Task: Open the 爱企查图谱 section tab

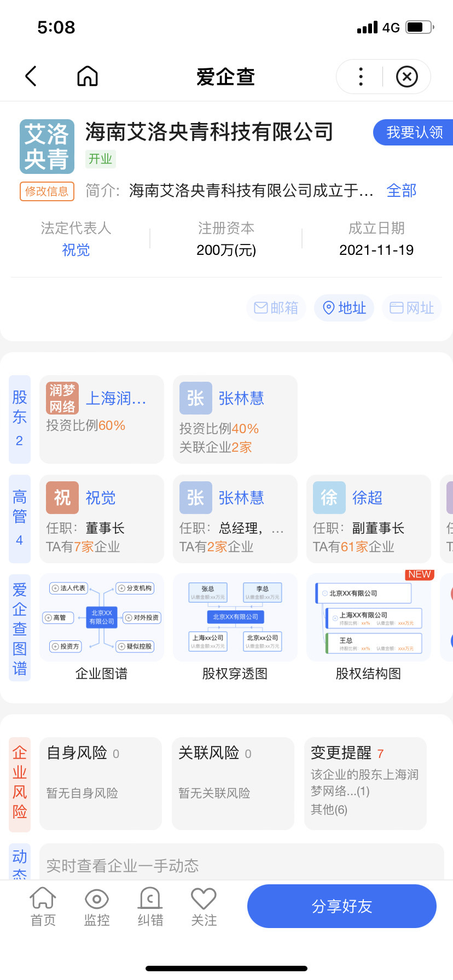Action: click(x=20, y=628)
